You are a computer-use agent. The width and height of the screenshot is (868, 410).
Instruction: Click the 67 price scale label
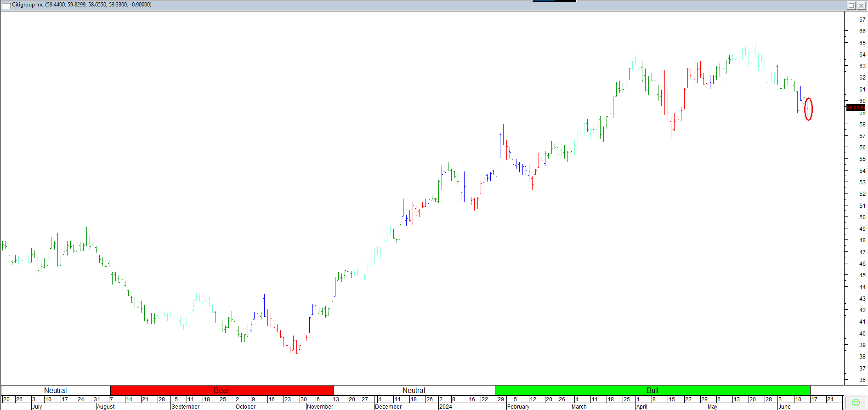[x=862, y=20]
